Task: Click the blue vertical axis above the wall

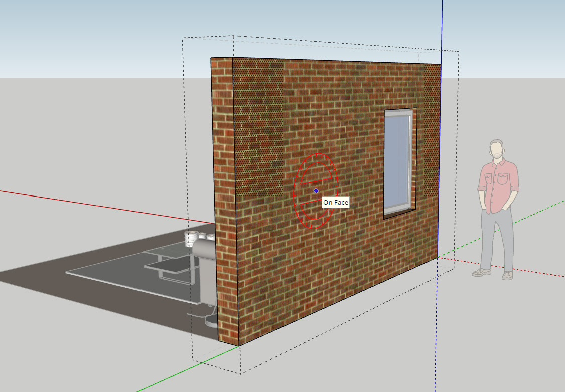Action: coord(442,25)
